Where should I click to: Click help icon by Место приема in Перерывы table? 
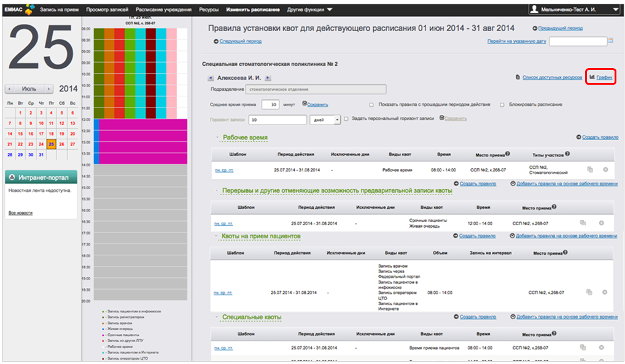[554, 206]
